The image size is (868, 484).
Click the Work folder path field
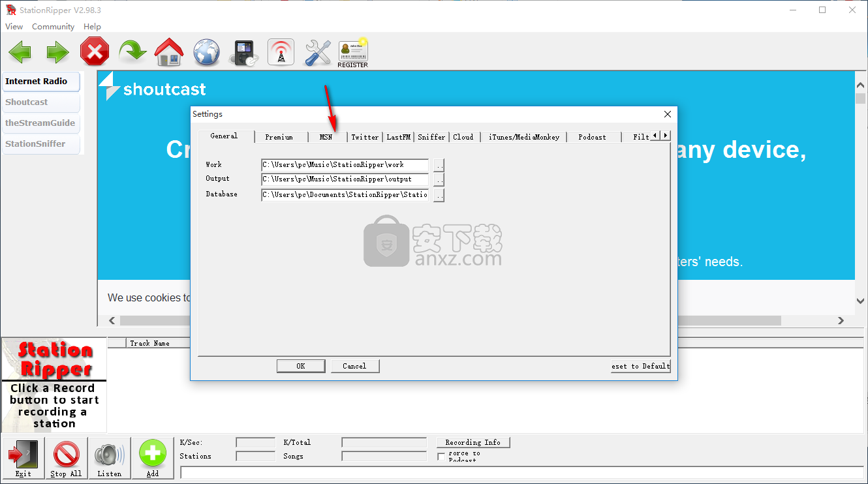[x=345, y=165]
